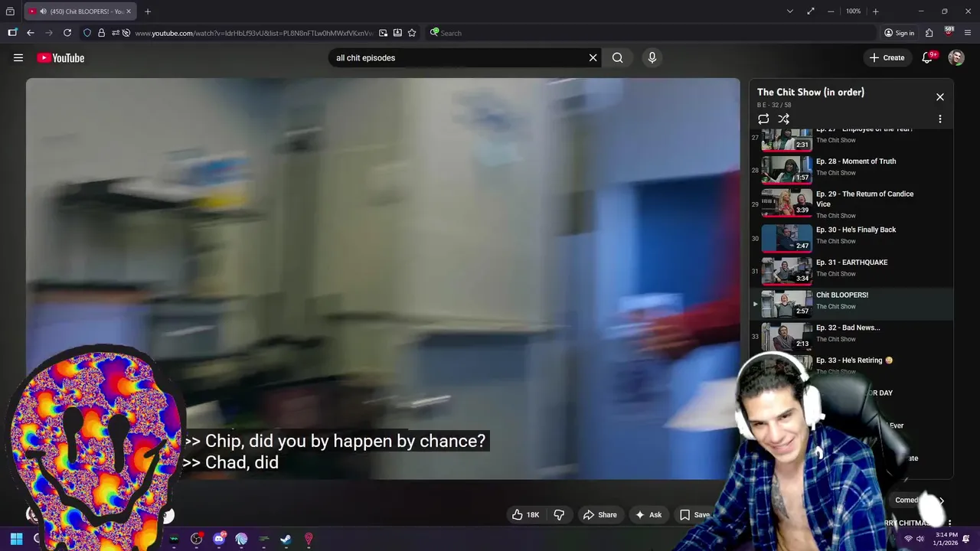Zoom in with the plus button
This screenshot has height=551, width=980.
tap(875, 11)
